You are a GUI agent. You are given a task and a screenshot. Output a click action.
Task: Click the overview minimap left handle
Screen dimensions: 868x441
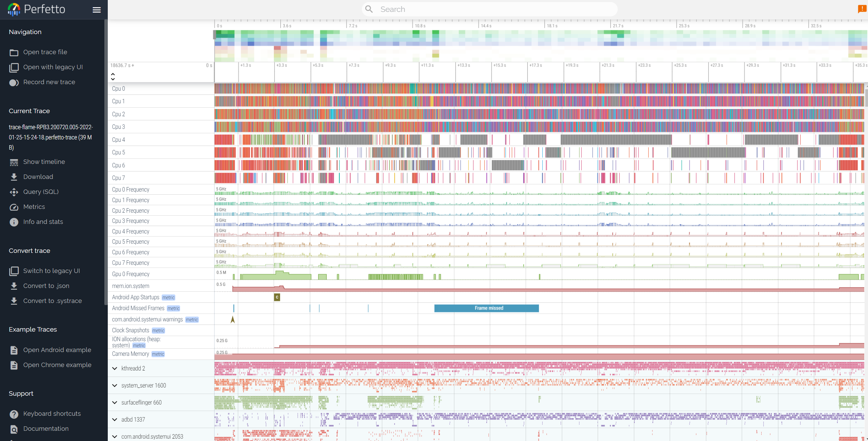[x=215, y=35]
